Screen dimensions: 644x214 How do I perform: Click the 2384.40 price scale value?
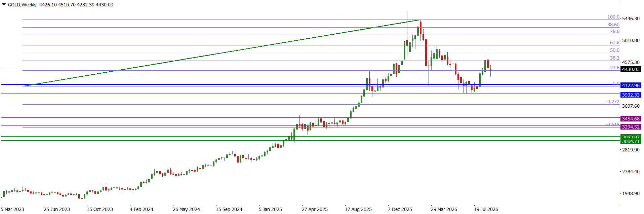631,172
